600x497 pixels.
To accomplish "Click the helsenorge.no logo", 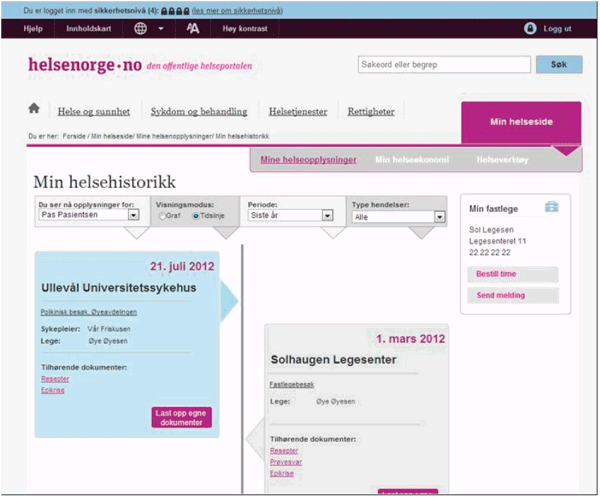I will coord(85,66).
